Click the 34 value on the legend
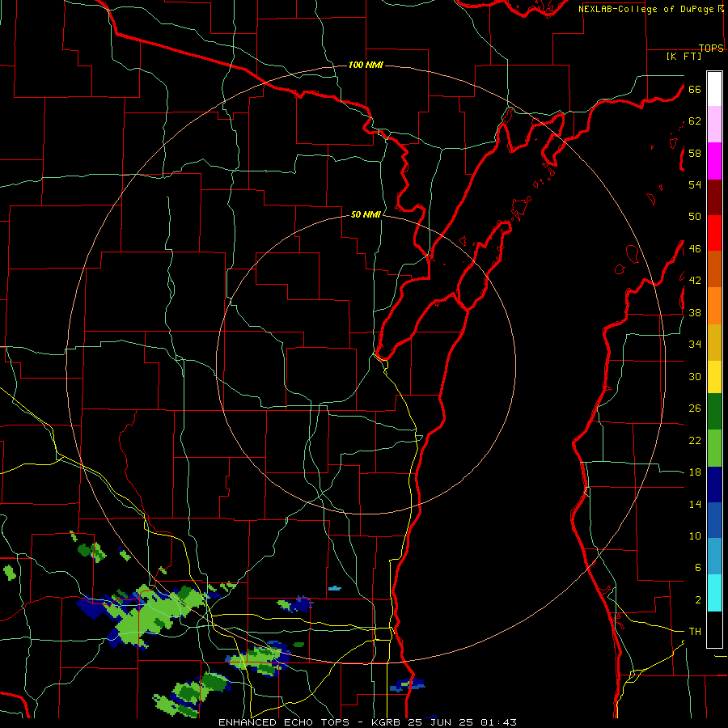Image resolution: width=728 pixels, height=728 pixels. (x=695, y=344)
